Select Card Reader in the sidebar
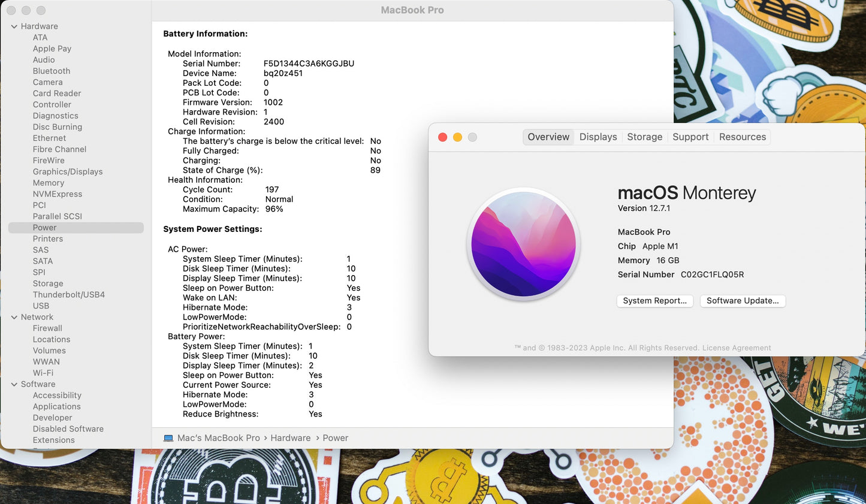 pyautogui.click(x=57, y=93)
